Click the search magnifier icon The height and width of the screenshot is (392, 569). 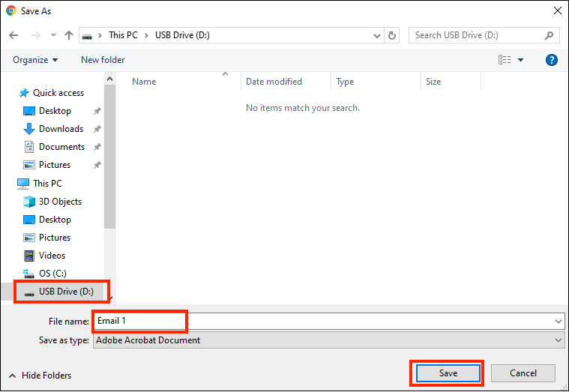[549, 35]
